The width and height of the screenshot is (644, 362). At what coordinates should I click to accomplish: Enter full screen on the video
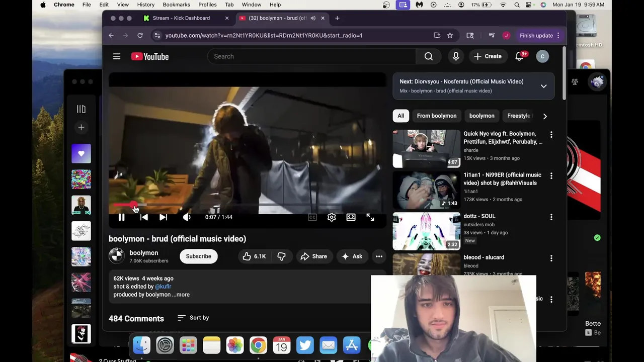click(370, 217)
